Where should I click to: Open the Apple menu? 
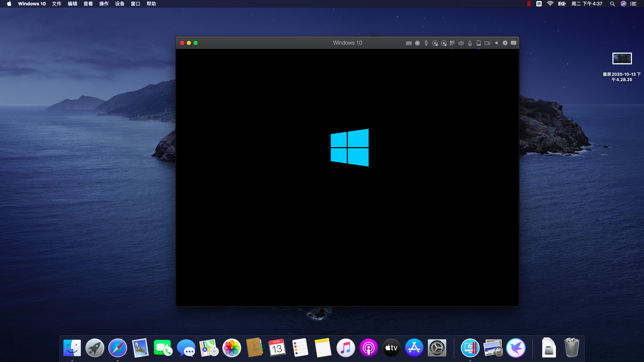tap(9, 4)
